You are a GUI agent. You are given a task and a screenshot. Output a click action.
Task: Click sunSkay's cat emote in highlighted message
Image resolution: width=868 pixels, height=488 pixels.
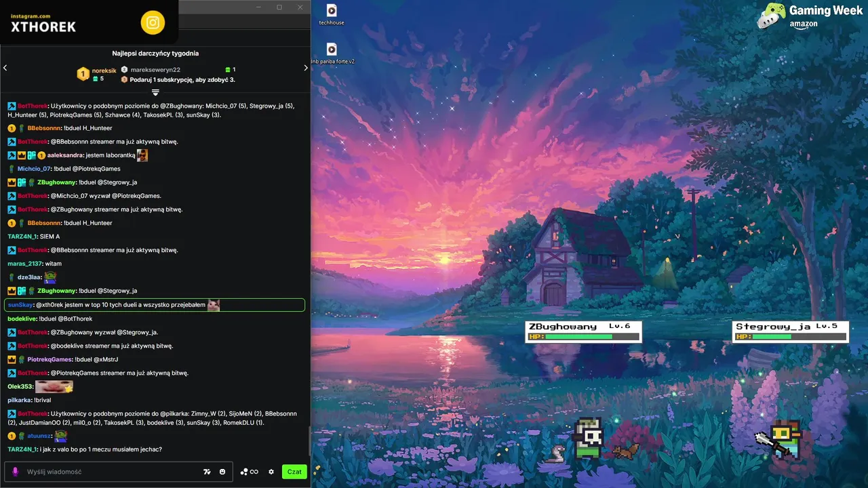214,305
